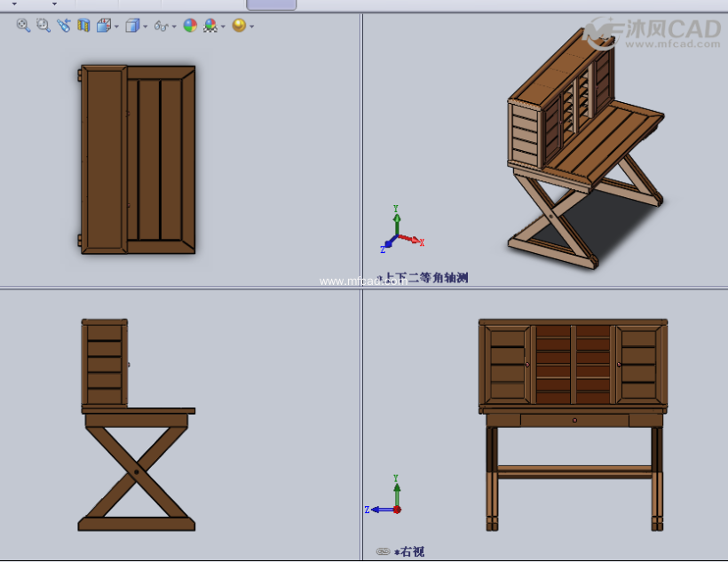Click the Zoom to Fit magnifier icon
Screen dimensions: 728x562
click(x=23, y=26)
